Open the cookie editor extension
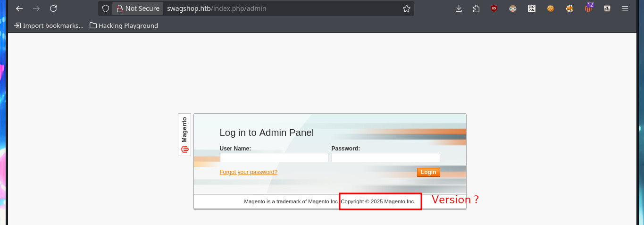 pyautogui.click(x=551, y=8)
